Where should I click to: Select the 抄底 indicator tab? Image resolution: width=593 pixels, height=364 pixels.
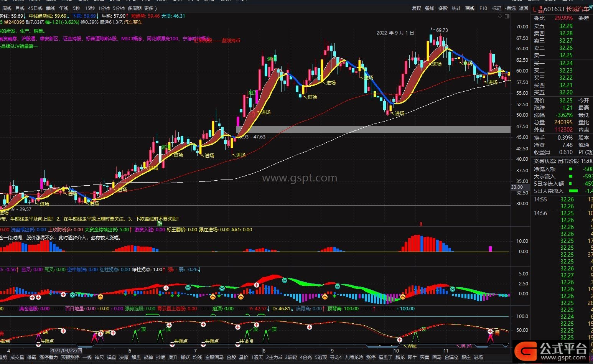(160, 357)
